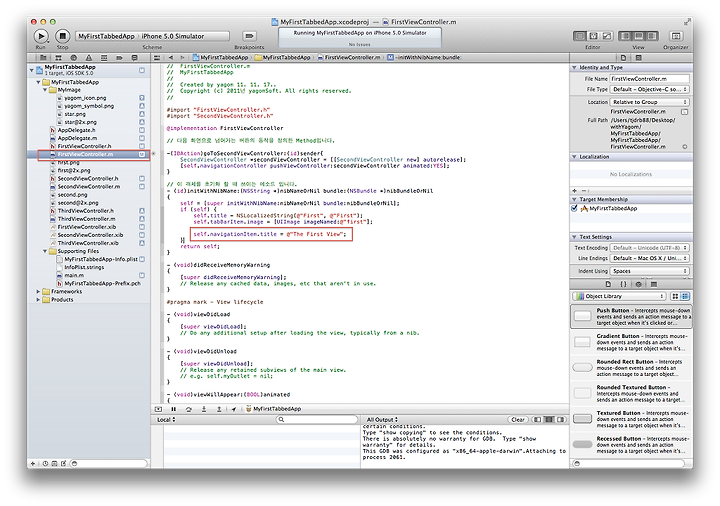Select the Push Button library item
Screen dimensions: 720x506
[x=631, y=316]
